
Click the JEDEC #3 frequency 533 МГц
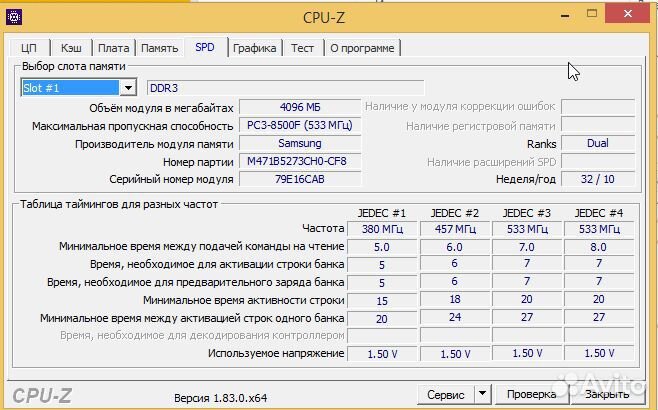527,229
